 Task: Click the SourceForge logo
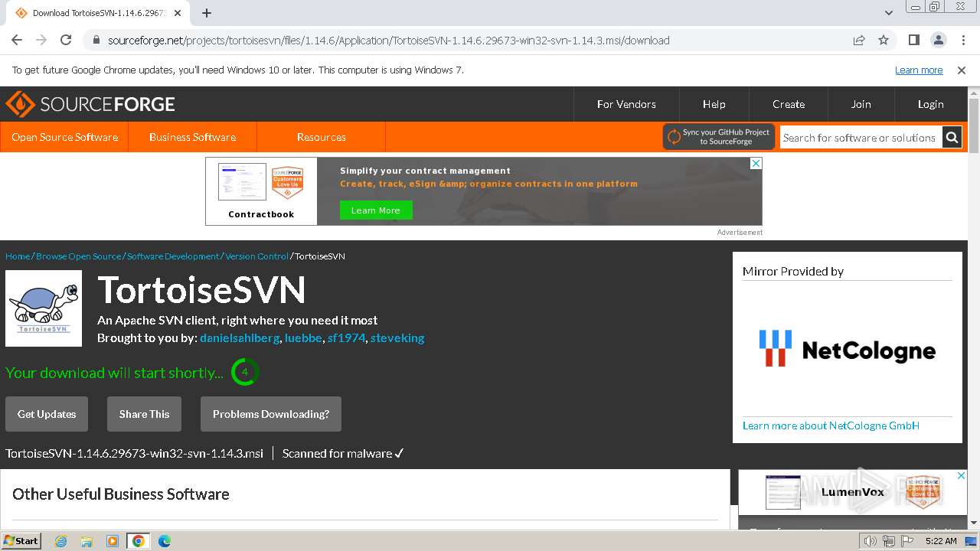pyautogui.click(x=90, y=104)
